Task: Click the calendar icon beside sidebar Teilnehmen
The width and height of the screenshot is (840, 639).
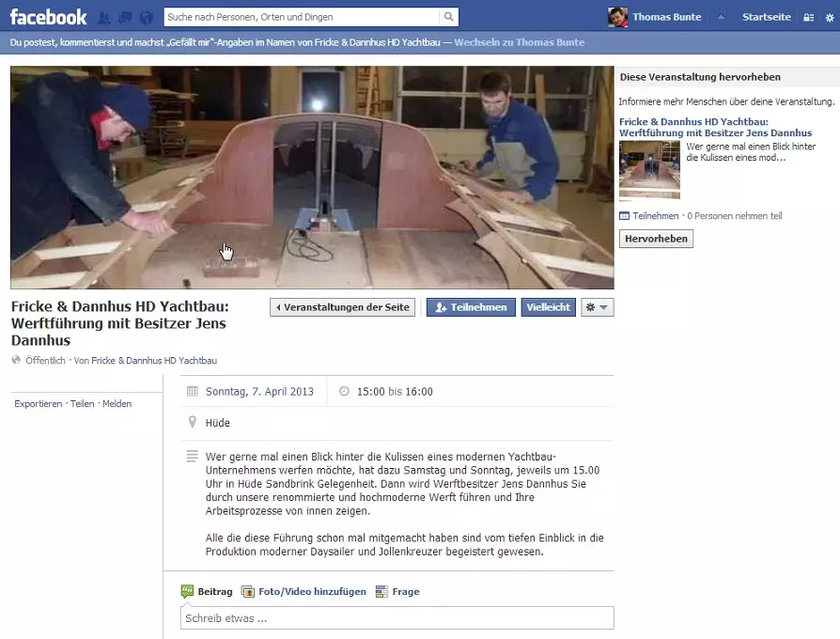Action: pyautogui.click(x=624, y=216)
